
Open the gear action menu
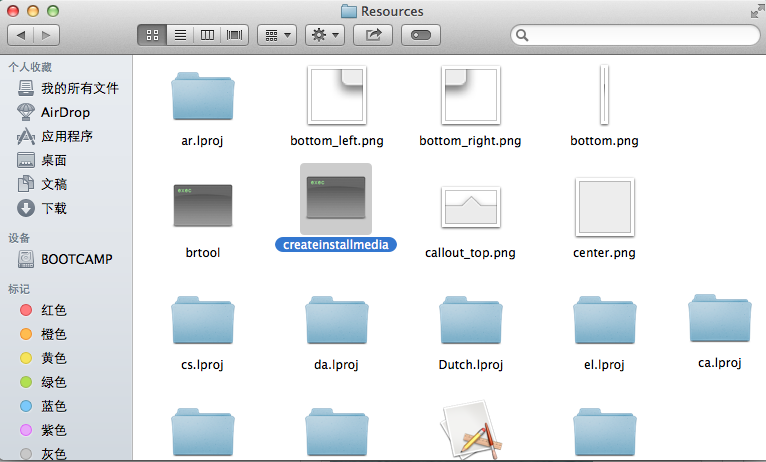click(325, 35)
